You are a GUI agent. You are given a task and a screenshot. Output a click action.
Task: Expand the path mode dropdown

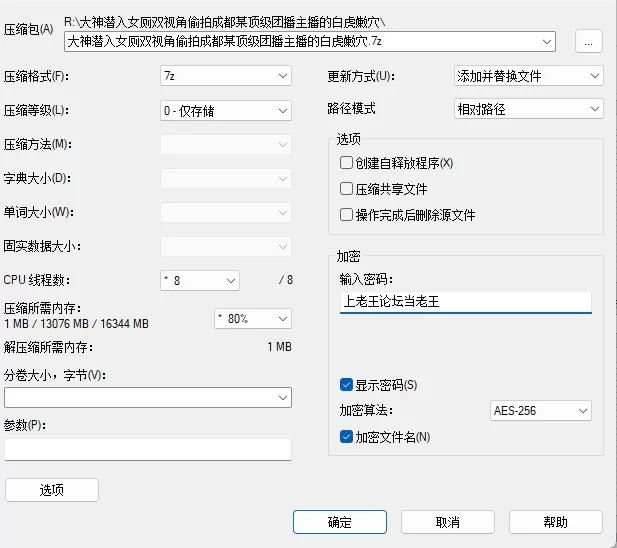(528, 109)
